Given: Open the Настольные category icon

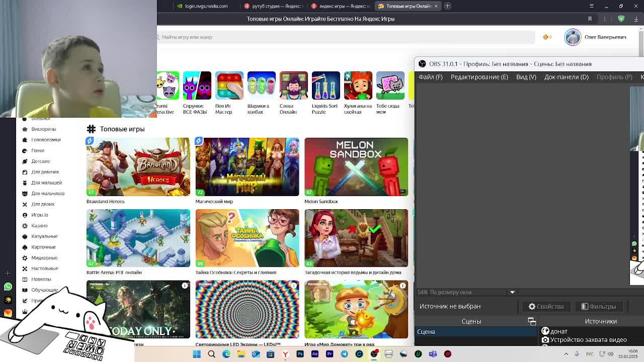Looking at the screenshot, I should click(x=25, y=268).
